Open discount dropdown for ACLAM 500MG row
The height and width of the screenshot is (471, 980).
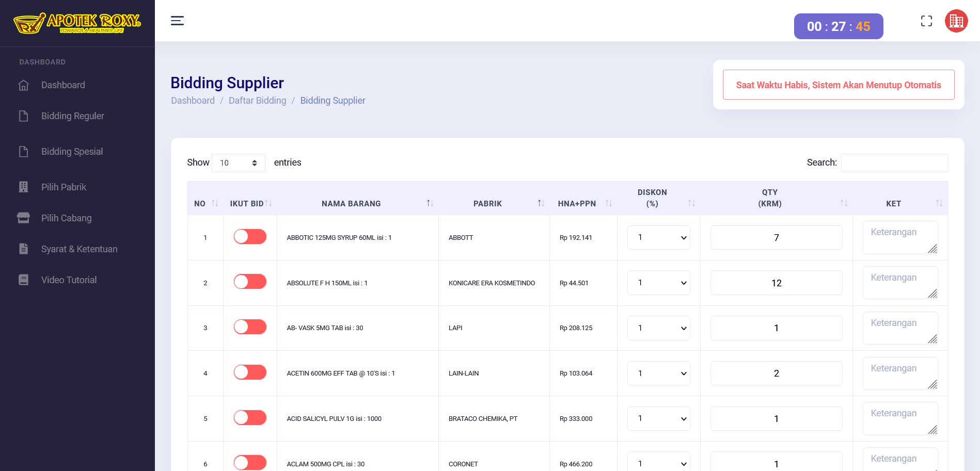pos(659,462)
